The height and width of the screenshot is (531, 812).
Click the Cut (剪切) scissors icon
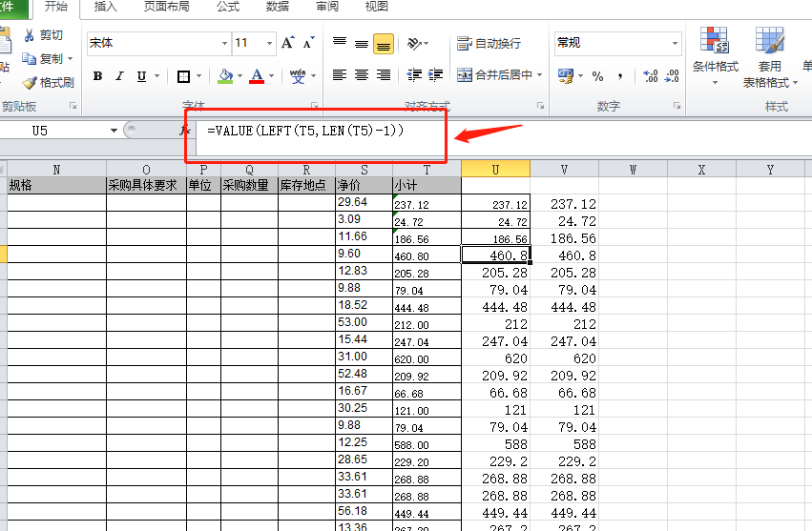(x=29, y=35)
